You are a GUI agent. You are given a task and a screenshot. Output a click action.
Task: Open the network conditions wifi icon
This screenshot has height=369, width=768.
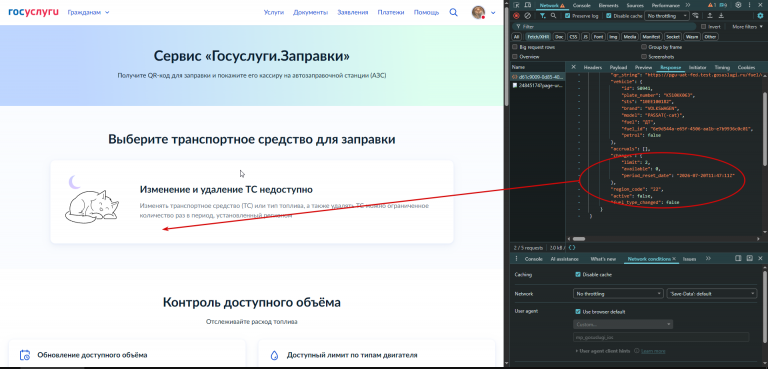tap(695, 16)
